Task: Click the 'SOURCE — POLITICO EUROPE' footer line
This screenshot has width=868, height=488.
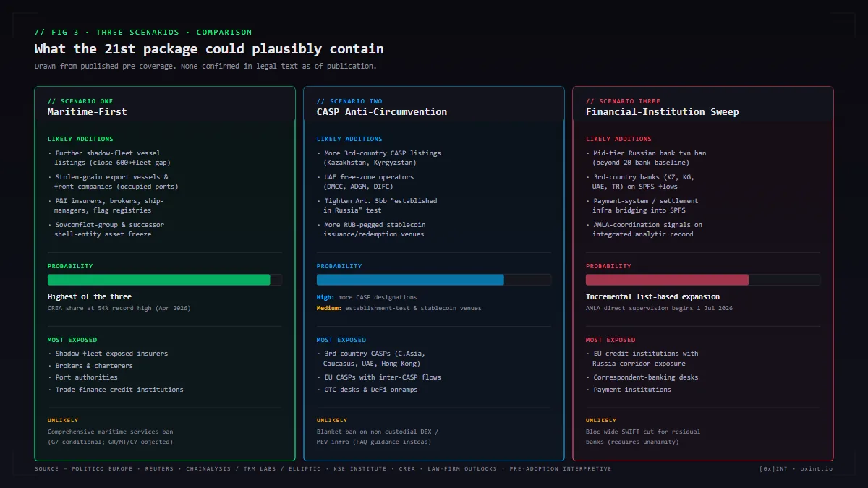Action: (x=323, y=469)
